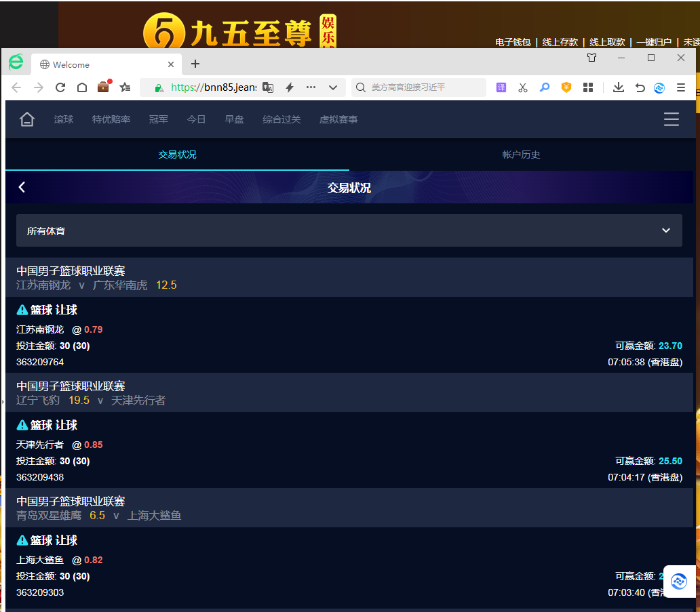The image size is (700, 612).
Task: Click the purple translate icon in the toolbar
Action: point(501,87)
